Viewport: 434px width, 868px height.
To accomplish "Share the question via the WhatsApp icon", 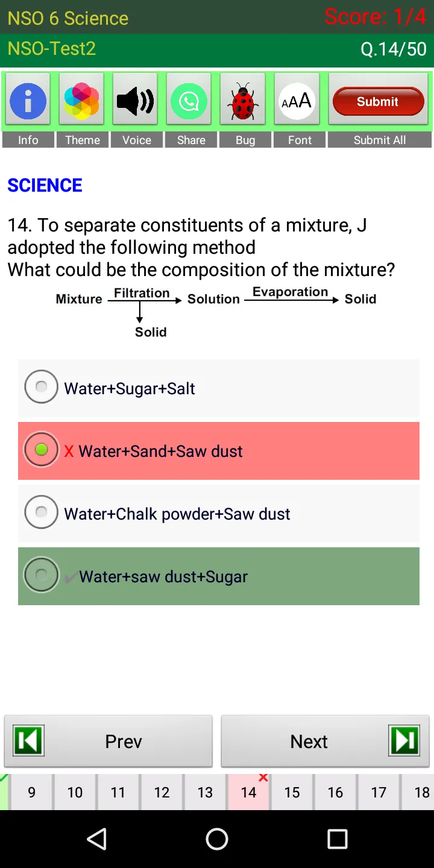I will point(189,101).
